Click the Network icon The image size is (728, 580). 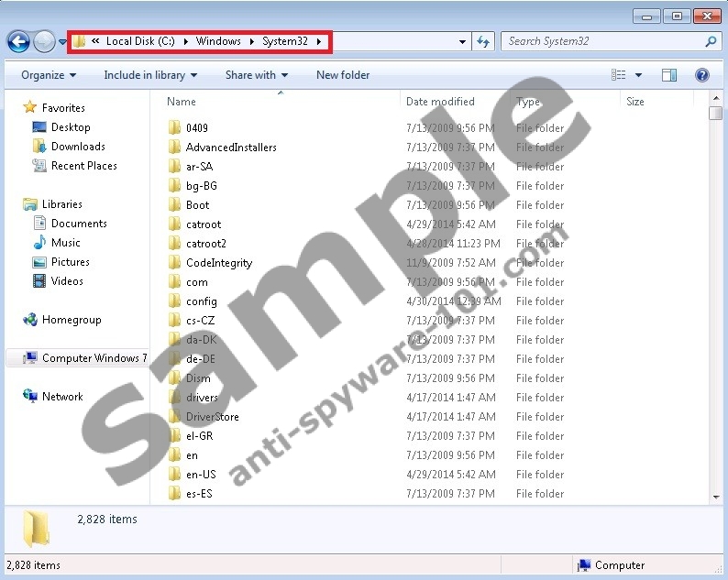click(30, 396)
